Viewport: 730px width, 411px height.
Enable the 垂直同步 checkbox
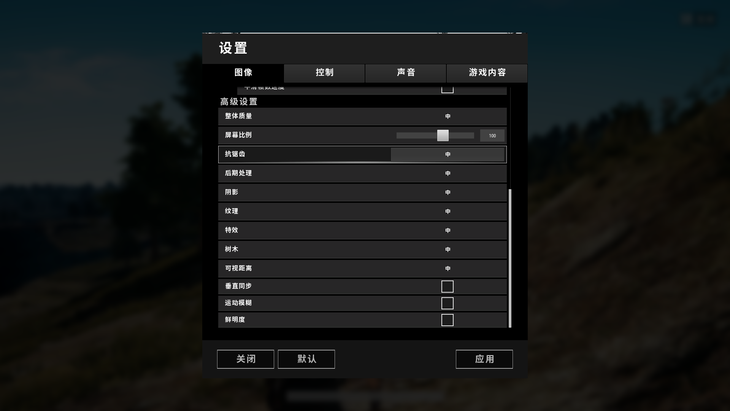pyautogui.click(x=447, y=287)
